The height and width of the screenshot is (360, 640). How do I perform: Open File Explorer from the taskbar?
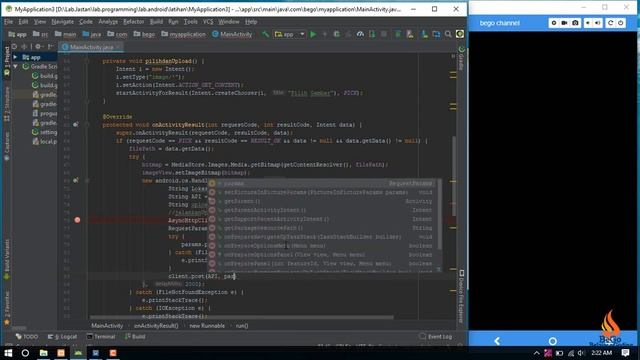pyautogui.click(x=43, y=353)
